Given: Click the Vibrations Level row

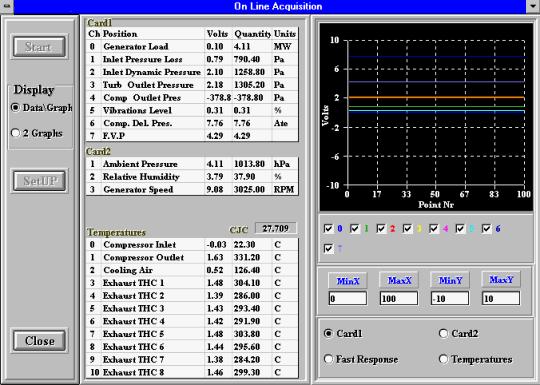Looking at the screenshot, I should (192, 110).
